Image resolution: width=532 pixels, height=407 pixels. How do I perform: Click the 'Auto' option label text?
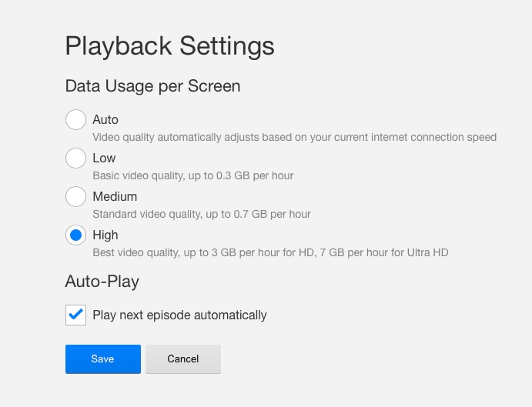[105, 119]
